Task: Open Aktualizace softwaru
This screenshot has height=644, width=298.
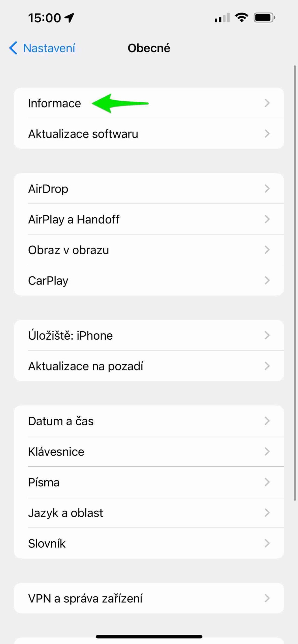Action: [83, 134]
